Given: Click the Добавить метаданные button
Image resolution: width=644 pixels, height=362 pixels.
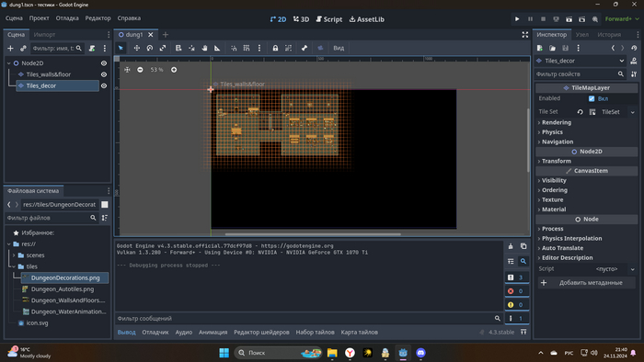Looking at the screenshot, I should 587,283.
